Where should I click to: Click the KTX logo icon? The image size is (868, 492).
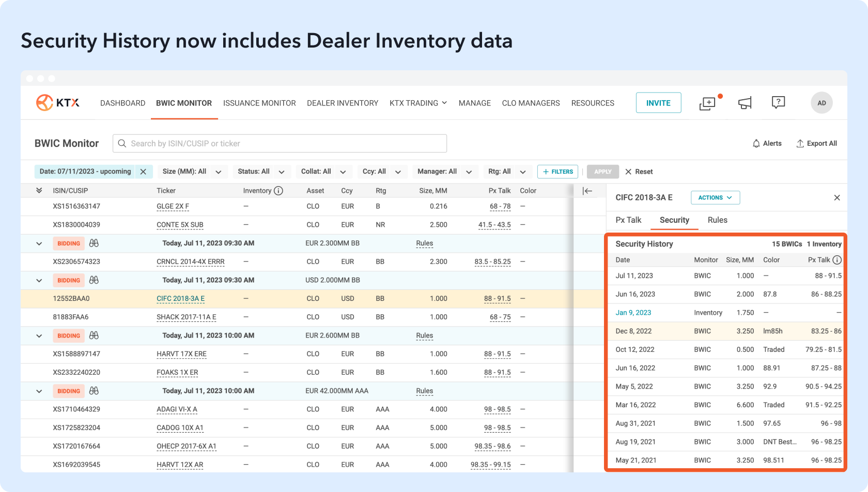45,102
